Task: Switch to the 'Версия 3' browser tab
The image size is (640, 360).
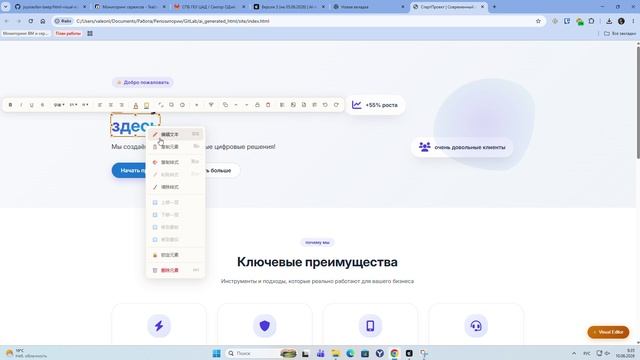Action: pyautogui.click(x=289, y=7)
